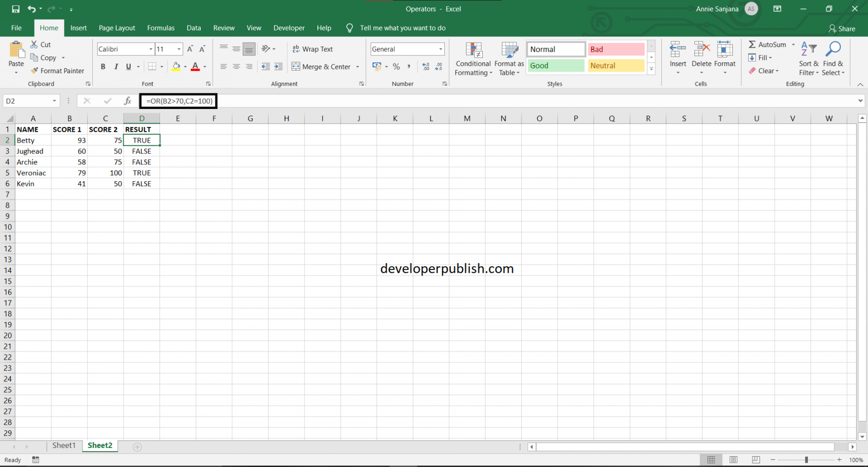Screen dimensions: 868x467
Task: Click Decrease Indent icon
Action: click(x=265, y=66)
